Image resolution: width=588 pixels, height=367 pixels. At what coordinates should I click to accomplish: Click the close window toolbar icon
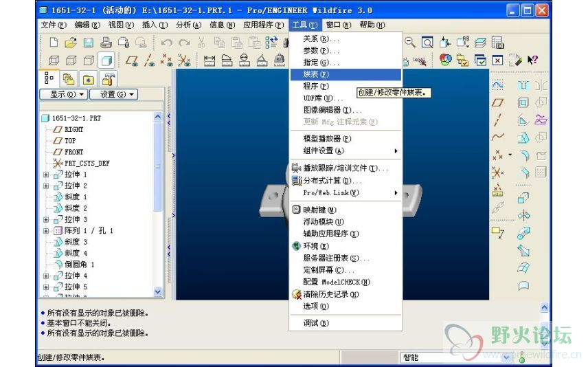click(x=497, y=60)
